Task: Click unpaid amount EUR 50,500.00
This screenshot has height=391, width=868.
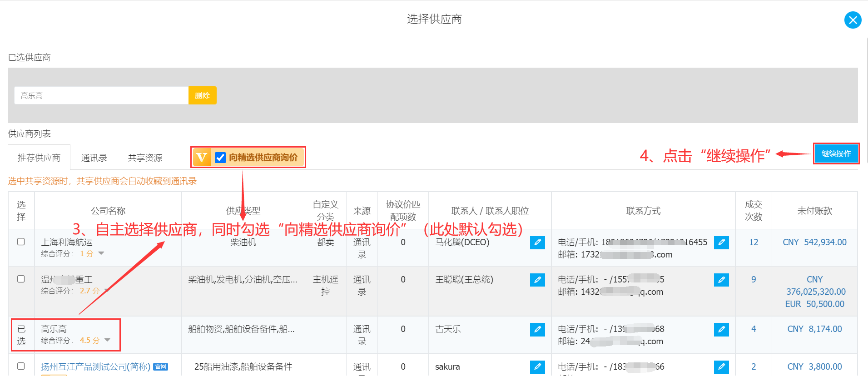Action: click(x=814, y=304)
